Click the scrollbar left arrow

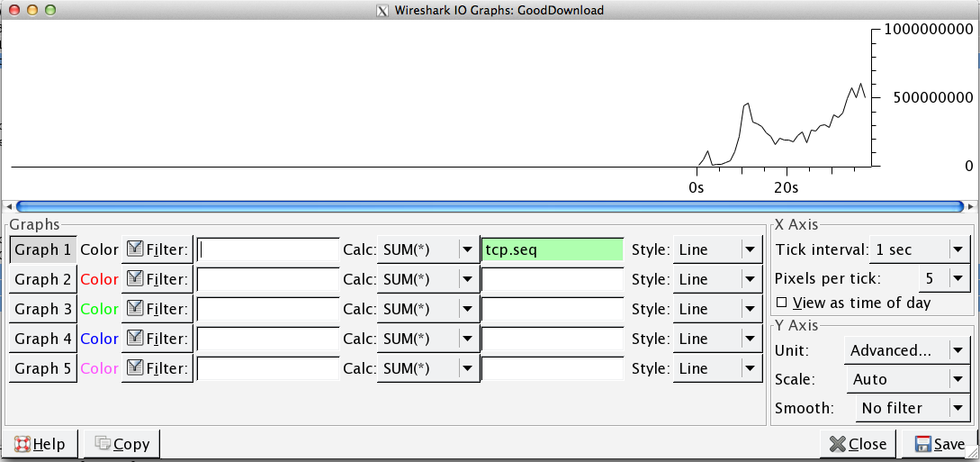(x=9, y=206)
